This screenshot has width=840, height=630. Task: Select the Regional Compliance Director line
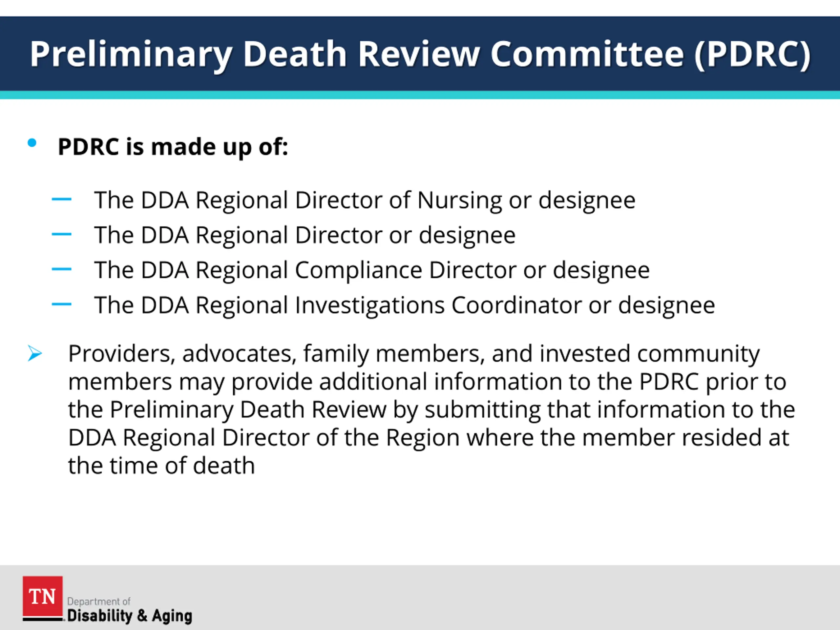click(372, 270)
